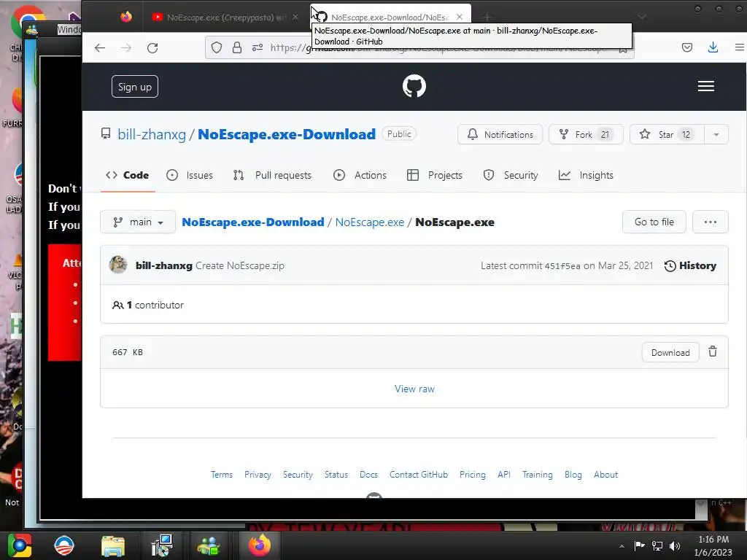The height and width of the screenshot is (560, 747).
Task: Close the GitHub NoEscape.exe-Download tab
Action: pos(460,17)
